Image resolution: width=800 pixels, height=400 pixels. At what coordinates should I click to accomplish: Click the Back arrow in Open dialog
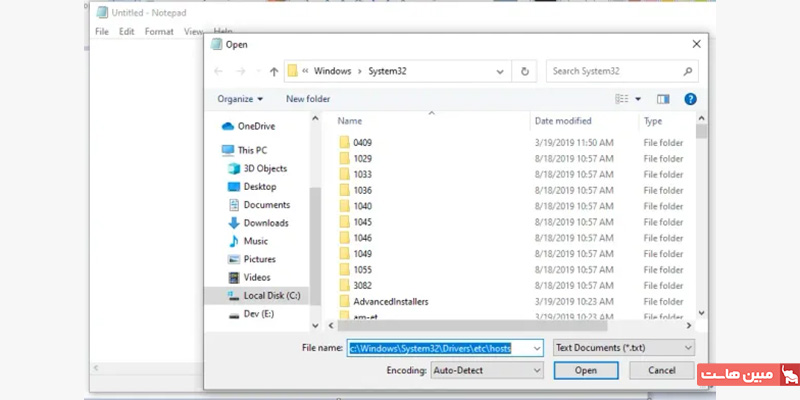click(218, 71)
